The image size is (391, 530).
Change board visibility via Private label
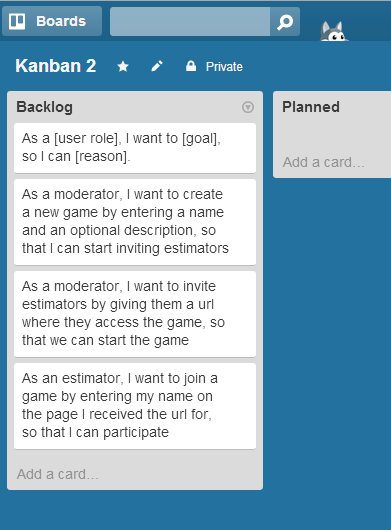tap(224, 67)
